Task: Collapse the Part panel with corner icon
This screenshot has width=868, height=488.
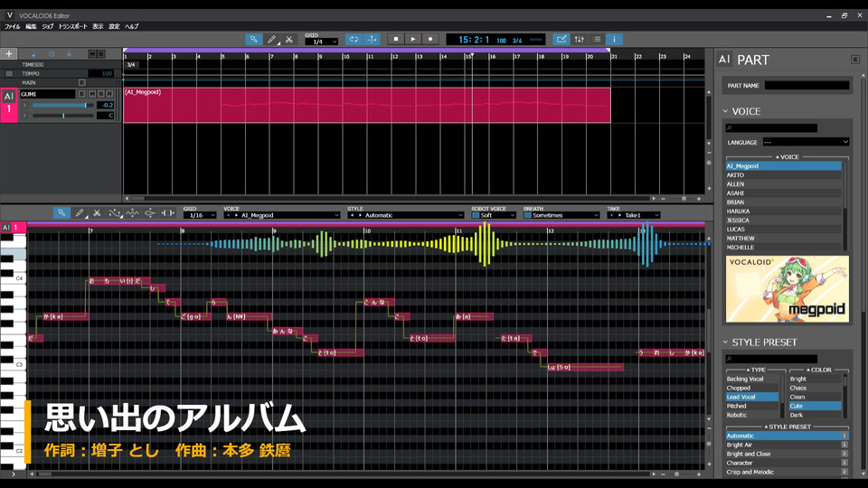Action: click(855, 60)
